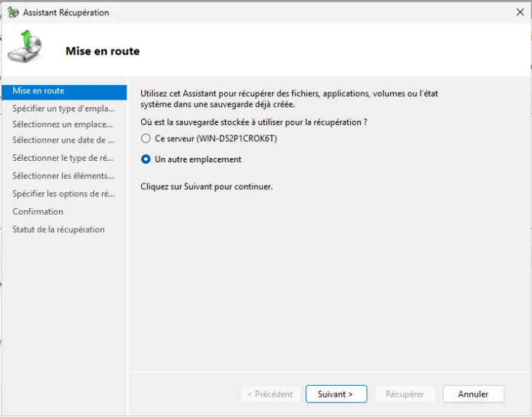Select the 'Mise en route' step in sidebar
532x417 pixels.
pos(39,91)
